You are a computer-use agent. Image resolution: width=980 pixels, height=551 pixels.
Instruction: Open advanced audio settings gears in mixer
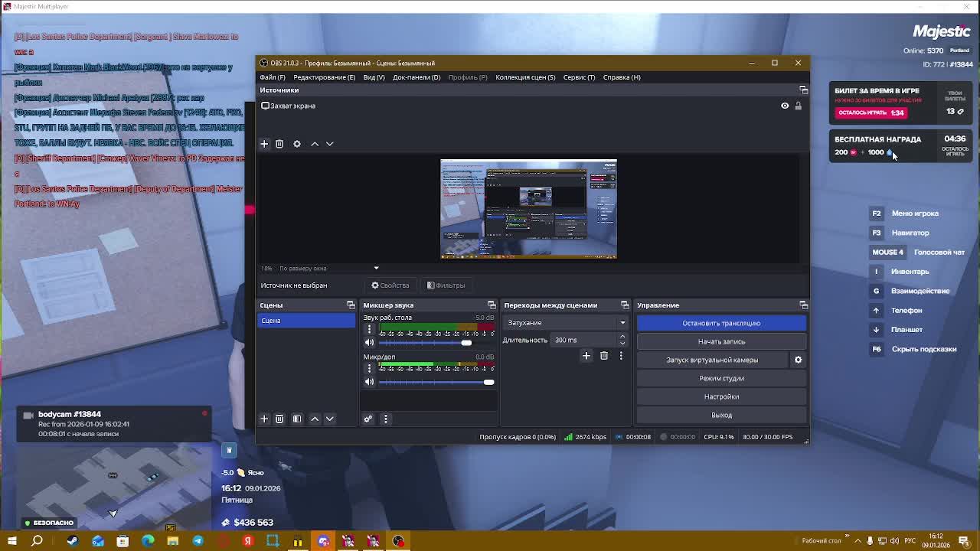pyautogui.click(x=368, y=419)
